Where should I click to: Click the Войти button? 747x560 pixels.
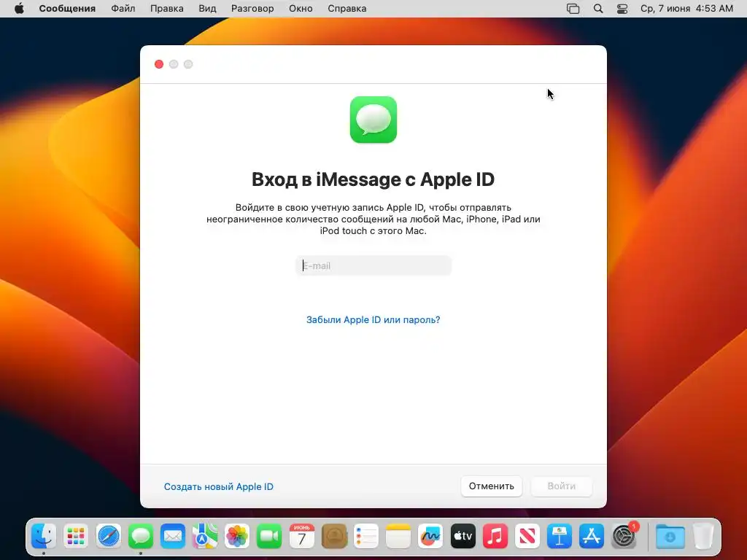[562, 486]
